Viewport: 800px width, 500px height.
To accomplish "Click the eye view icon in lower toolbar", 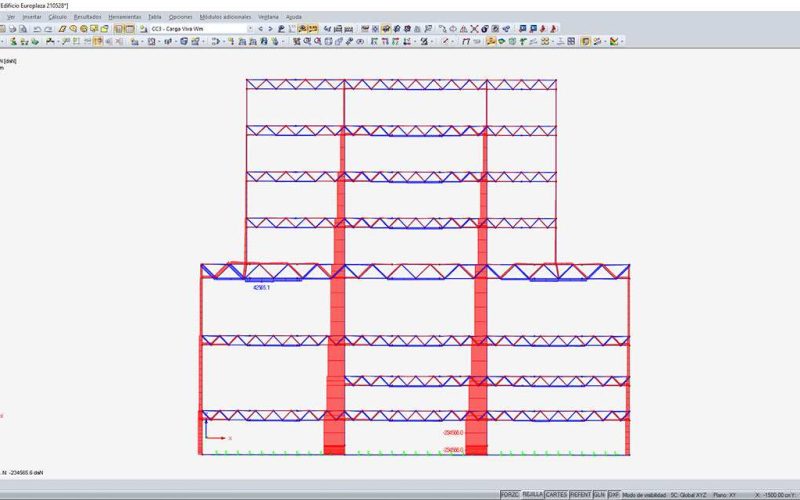I will pyautogui.click(x=360, y=41).
